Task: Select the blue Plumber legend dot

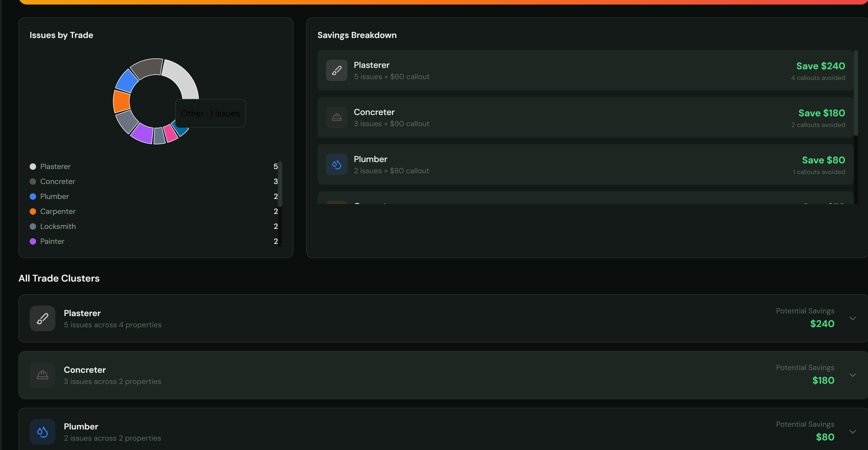Action: tap(33, 197)
